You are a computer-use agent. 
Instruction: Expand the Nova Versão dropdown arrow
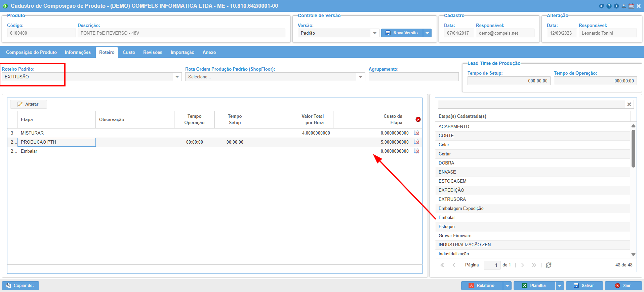point(427,33)
